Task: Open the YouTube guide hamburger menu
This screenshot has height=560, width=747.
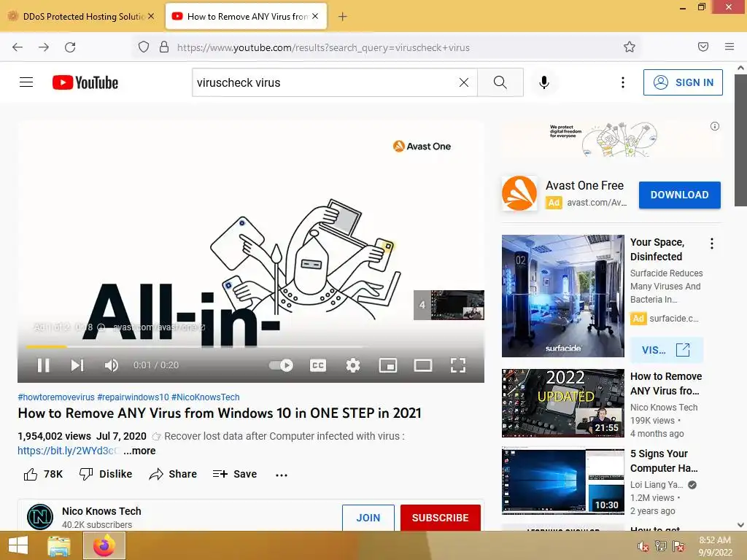Action: (x=26, y=82)
